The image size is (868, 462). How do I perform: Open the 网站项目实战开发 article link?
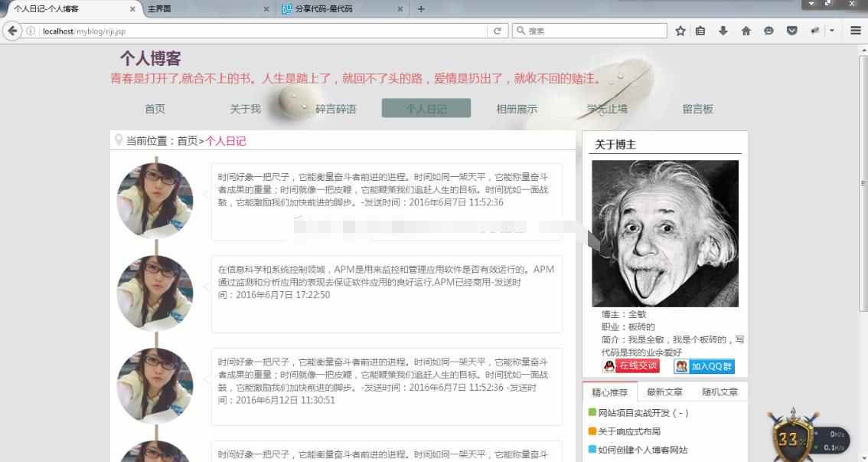(x=643, y=413)
